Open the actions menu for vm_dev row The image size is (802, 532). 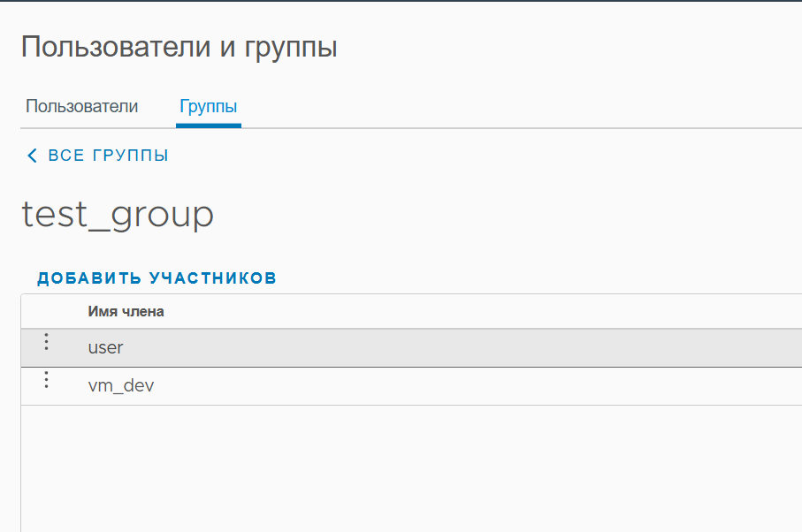46,380
